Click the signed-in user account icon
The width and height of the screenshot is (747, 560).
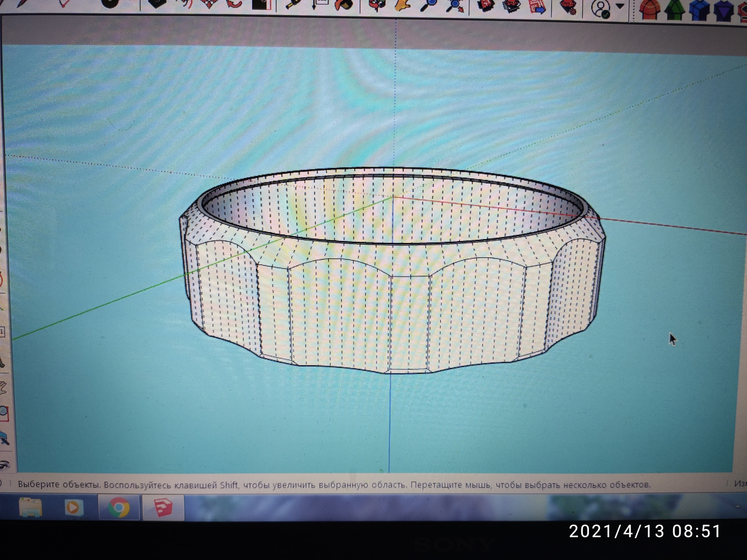(600, 9)
